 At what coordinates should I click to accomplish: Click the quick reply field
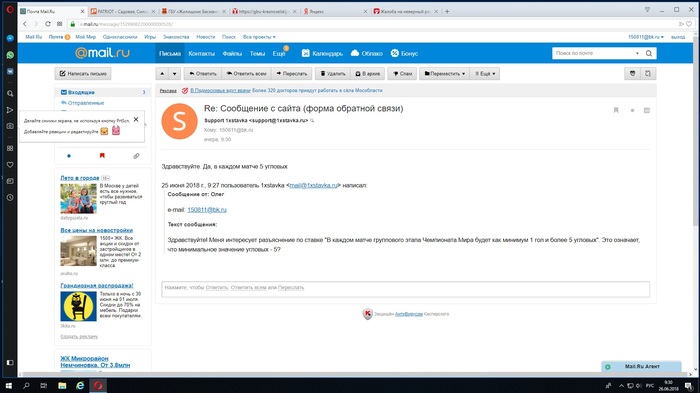405,289
